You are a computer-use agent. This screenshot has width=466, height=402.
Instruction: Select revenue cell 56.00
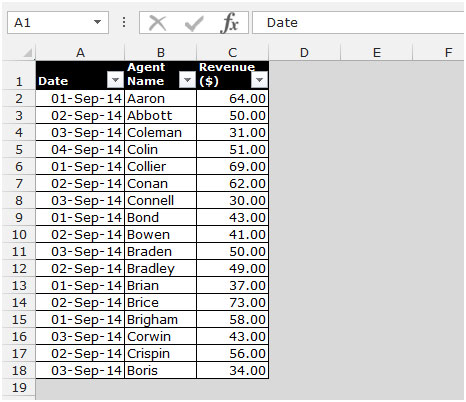pyautogui.click(x=233, y=353)
